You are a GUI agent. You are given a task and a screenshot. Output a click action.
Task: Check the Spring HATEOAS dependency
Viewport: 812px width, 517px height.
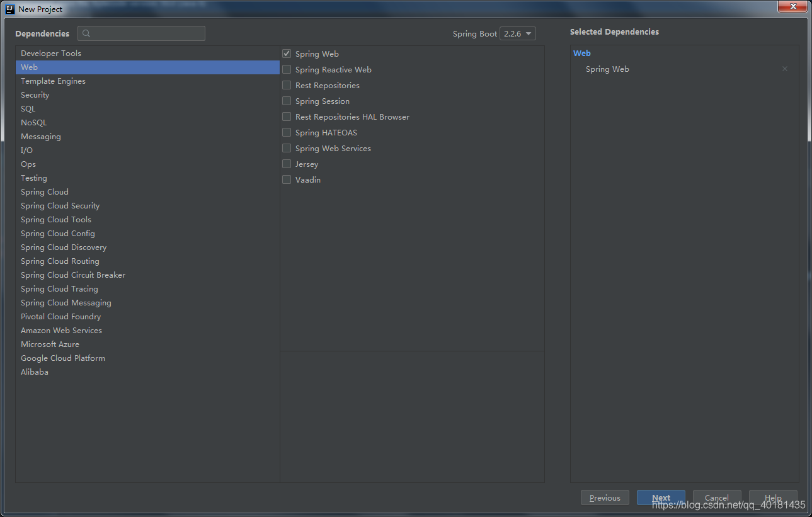click(x=287, y=133)
